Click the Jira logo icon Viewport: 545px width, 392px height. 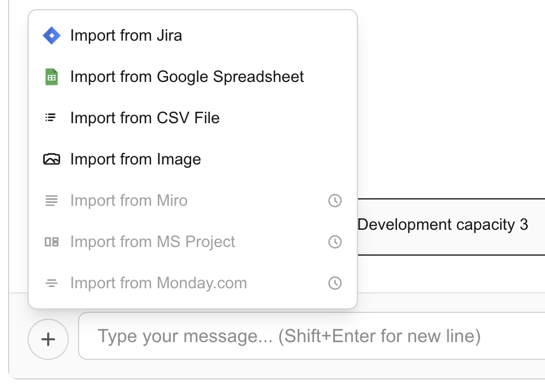[52, 35]
